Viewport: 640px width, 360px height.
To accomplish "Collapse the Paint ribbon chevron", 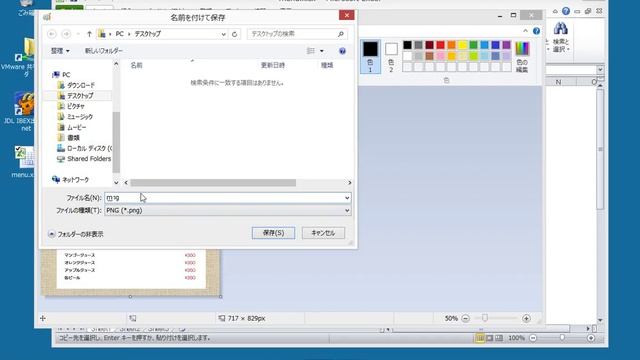I will pyautogui.click(x=525, y=31).
